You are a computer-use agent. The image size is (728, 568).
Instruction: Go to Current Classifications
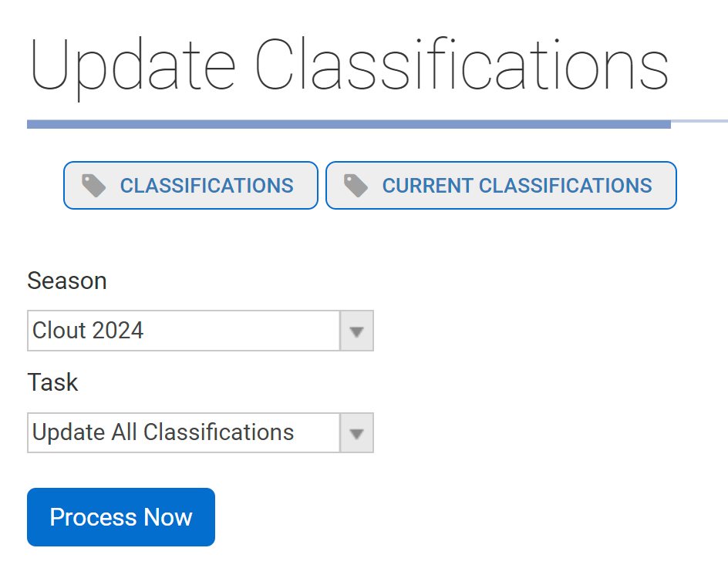point(501,186)
